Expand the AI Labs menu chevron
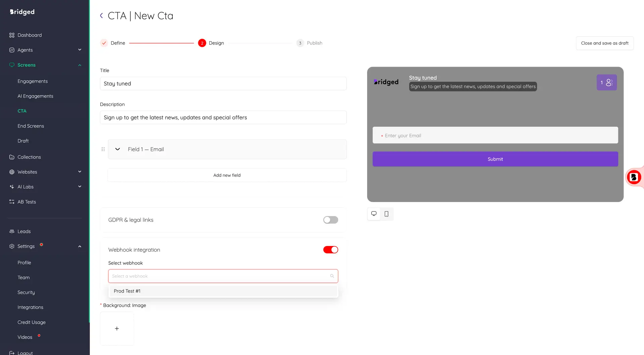 80,187
